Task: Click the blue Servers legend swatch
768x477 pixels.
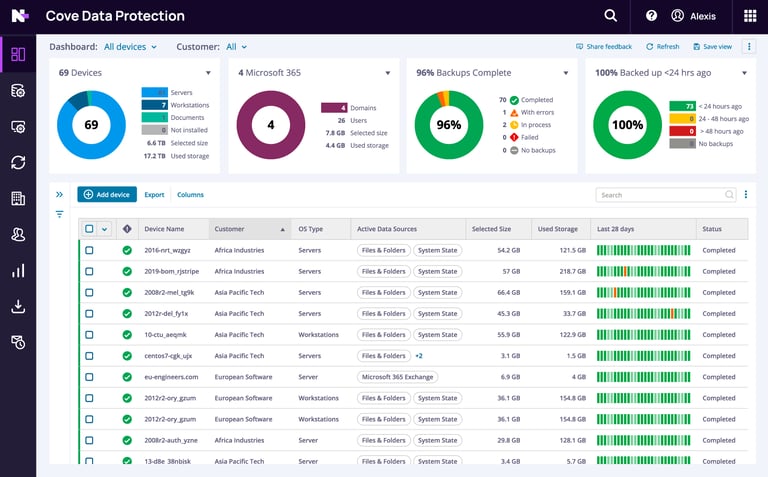Action: (x=155, y=92)
